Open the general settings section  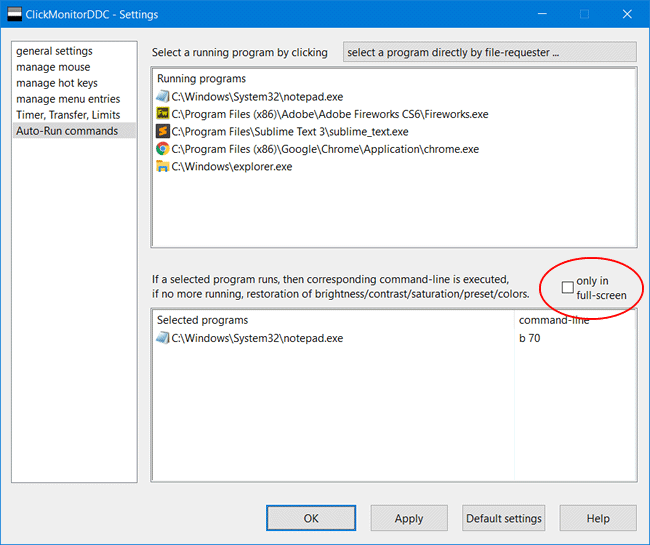[x=54, y=51]
